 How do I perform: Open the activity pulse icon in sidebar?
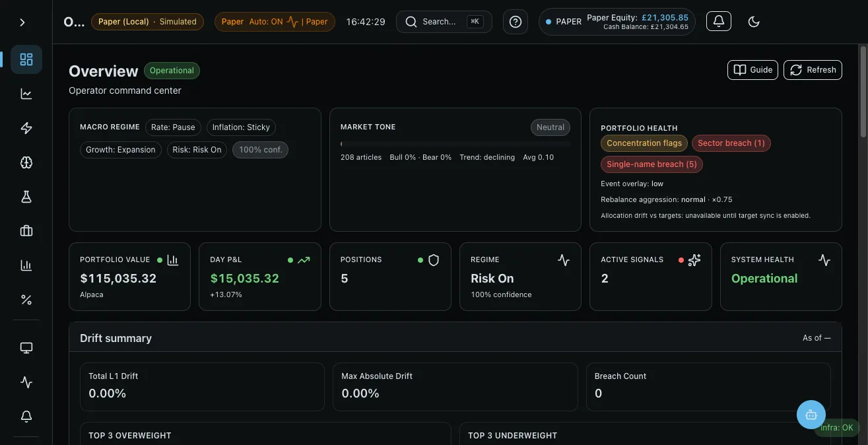point(26,382)
